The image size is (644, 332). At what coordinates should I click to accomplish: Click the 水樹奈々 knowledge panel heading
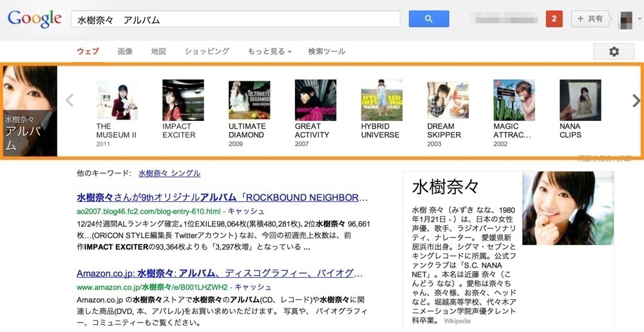(446, 187)
